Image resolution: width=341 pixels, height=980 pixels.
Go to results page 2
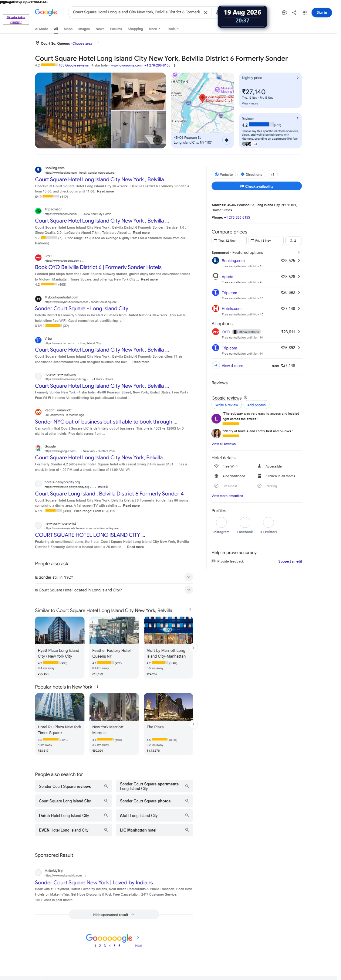pos(100,946)
